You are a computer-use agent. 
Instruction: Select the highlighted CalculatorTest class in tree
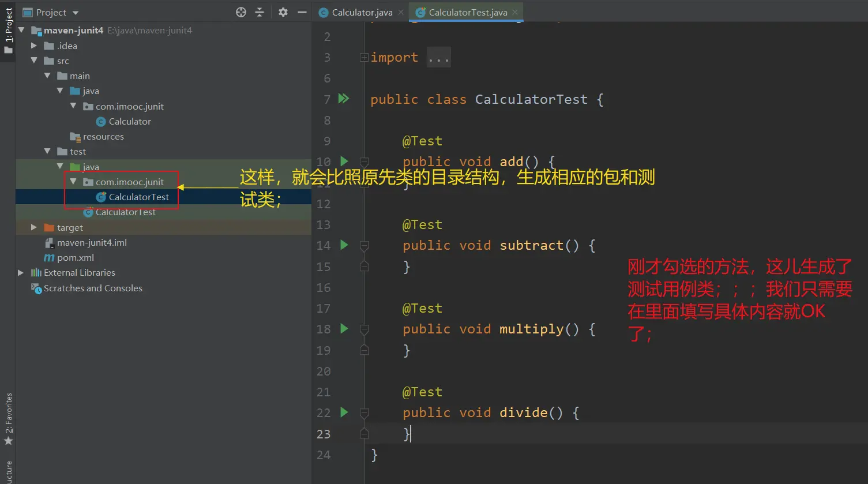[x=139, y=197]
